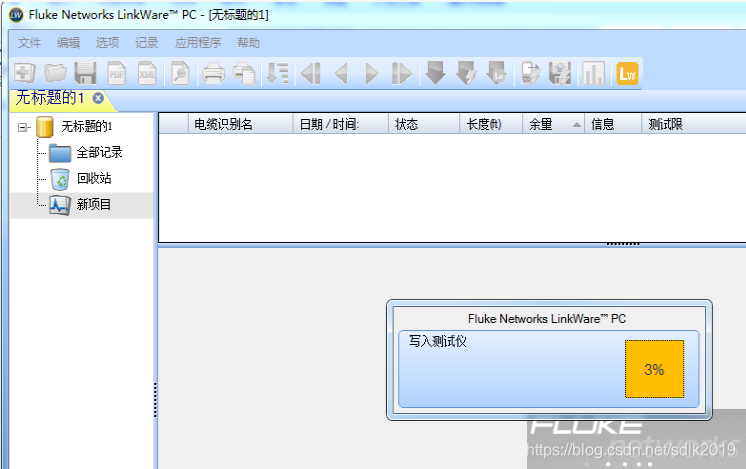
Task: Open the 记录 menu
Action: coord(147,43)
